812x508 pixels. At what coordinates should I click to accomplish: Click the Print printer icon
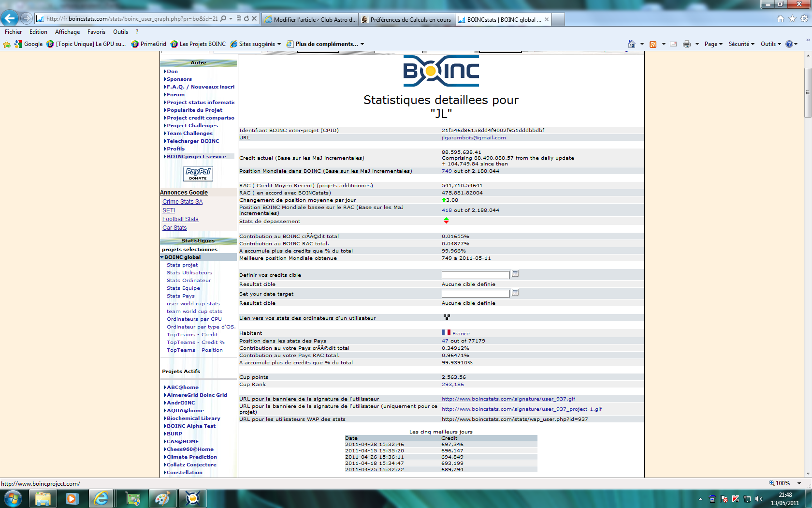coord(687,44)
